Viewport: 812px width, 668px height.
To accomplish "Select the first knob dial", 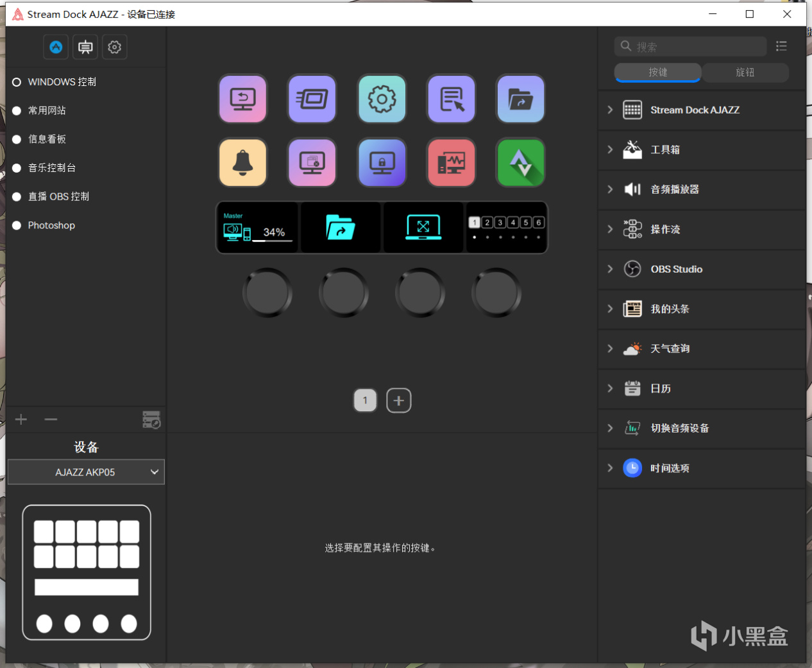I will pyautogui.click(x=267, y=293).
